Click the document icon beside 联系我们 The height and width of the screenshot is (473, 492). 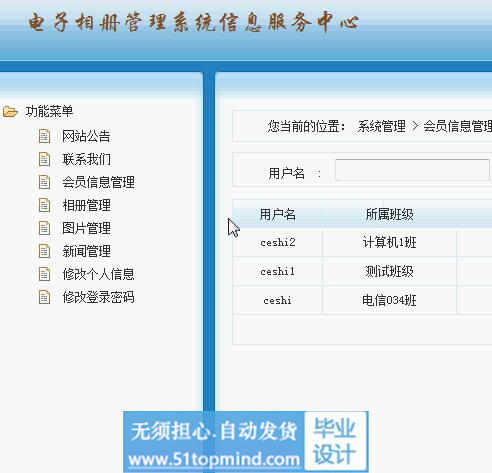point(44,159)
